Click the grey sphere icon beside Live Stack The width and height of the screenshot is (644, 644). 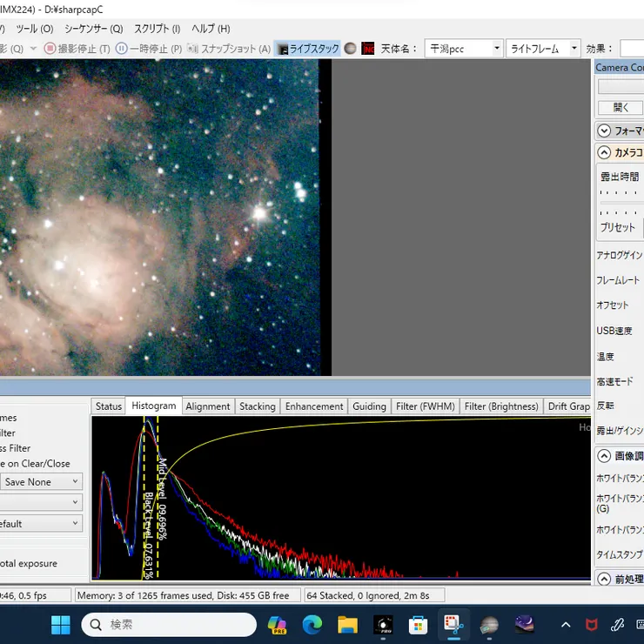tap(350, 49)
